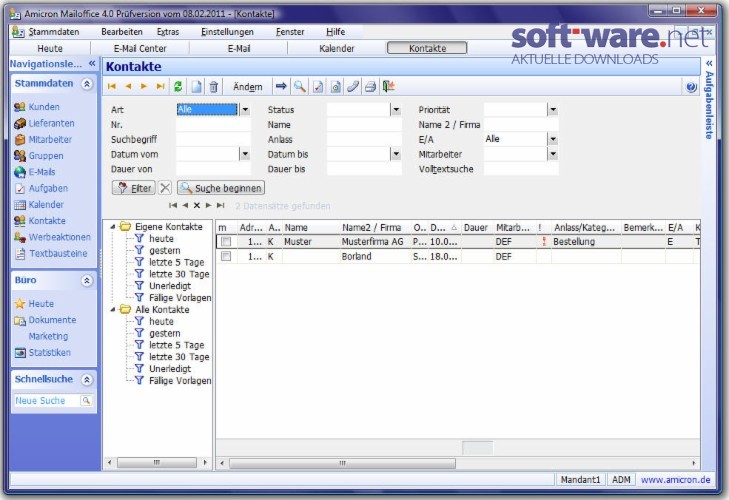Open the Datum bis date picker
The height and width of the screenshot is (500, 729).
(396, 154)
